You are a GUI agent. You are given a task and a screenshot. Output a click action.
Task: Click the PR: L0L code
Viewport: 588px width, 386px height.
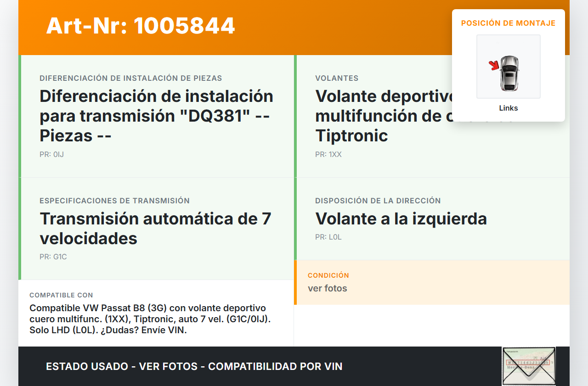click(x=328, y=237)
